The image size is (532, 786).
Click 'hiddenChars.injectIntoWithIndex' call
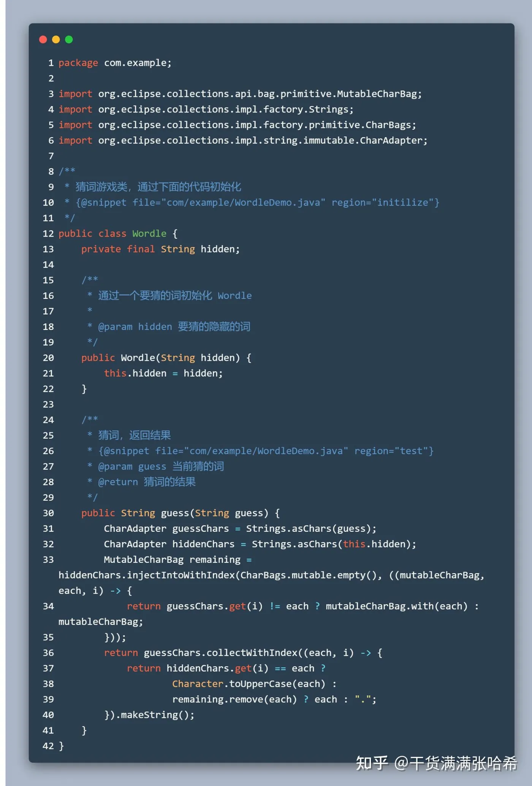147,576
